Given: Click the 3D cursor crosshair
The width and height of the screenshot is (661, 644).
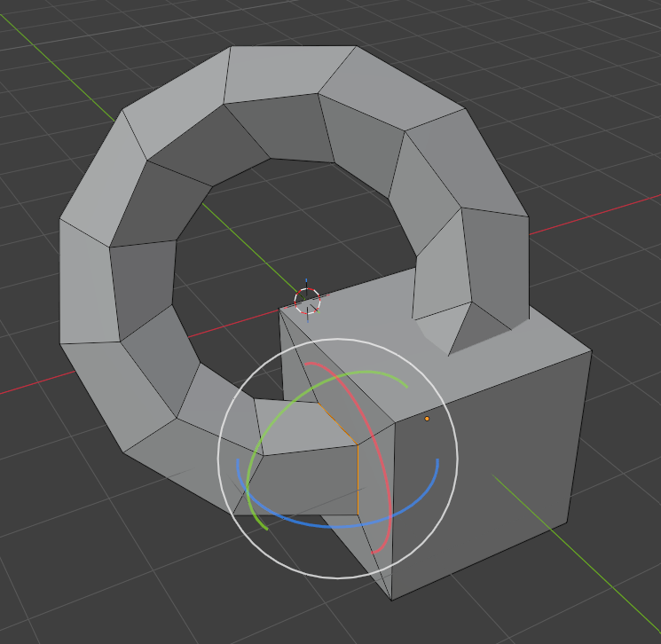Looking at the screenshot, I should pyautogui.click(x=307, y=301).
